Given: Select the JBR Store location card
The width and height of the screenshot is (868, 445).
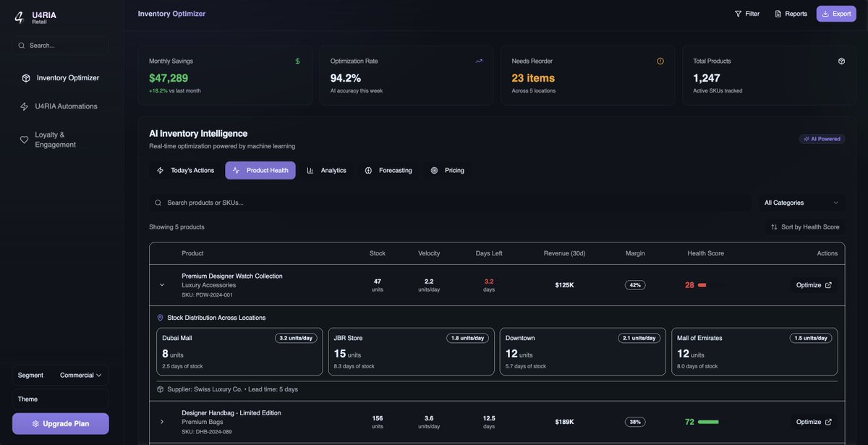Looking at the screenshot, I should coord(412,352).
